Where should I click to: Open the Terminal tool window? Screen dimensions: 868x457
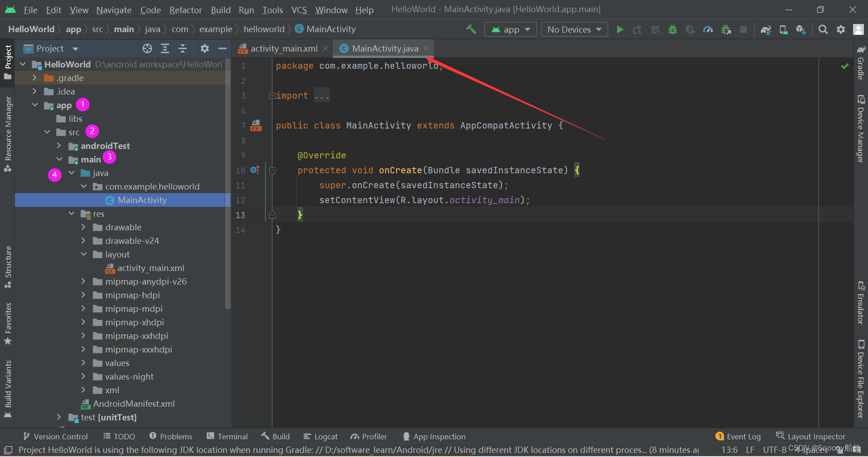pos(227,436)
